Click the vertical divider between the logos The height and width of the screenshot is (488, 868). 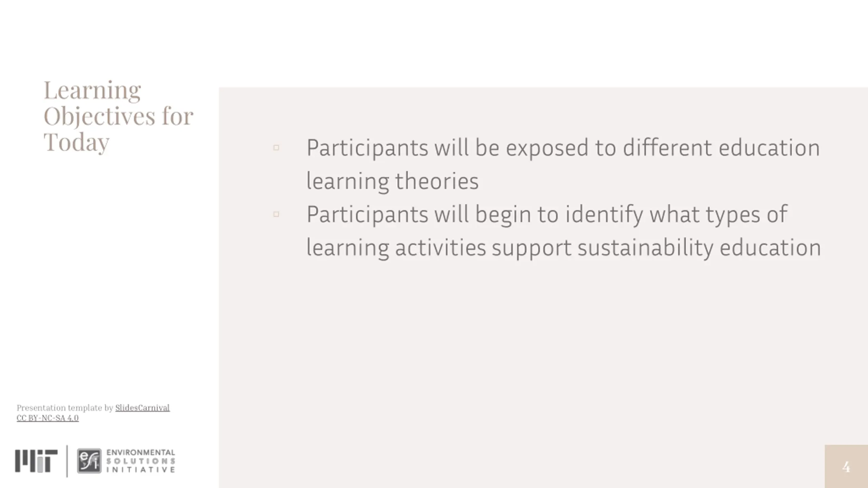[67, 461]
